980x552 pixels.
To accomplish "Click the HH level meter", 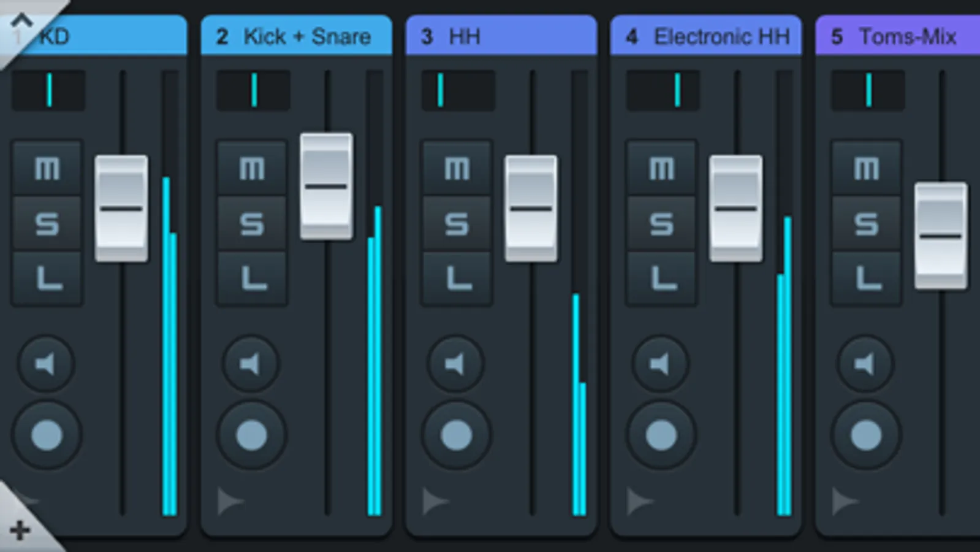I will [579, 293].
